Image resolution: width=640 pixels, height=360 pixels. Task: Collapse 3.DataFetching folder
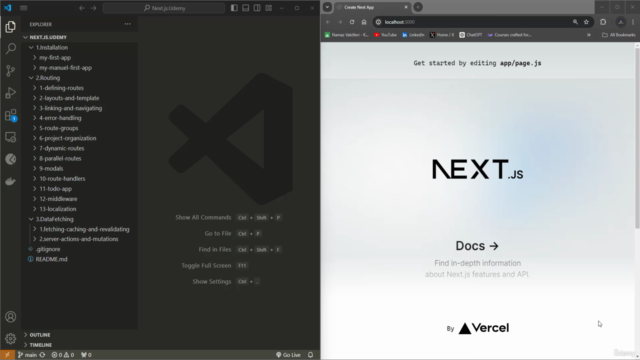point(79,219)
